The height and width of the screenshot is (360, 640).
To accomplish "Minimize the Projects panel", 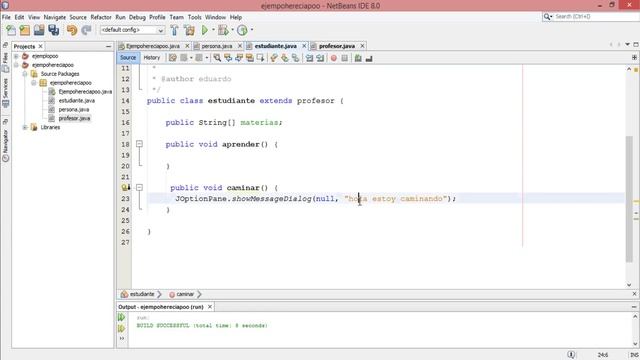I will click(108, 47).
